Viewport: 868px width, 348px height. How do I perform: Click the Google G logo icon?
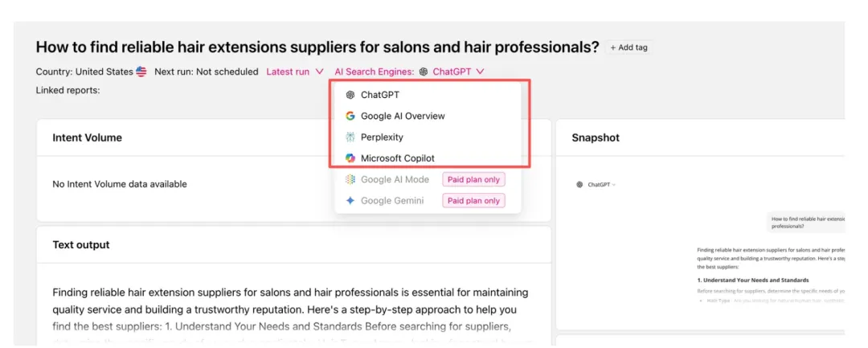click(x=350, y=116)
